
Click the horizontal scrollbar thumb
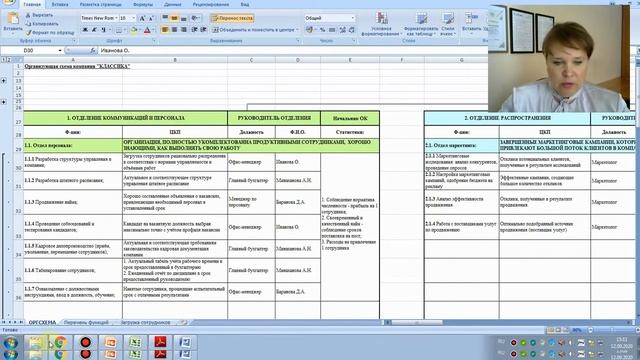click(x=417, y=322)
